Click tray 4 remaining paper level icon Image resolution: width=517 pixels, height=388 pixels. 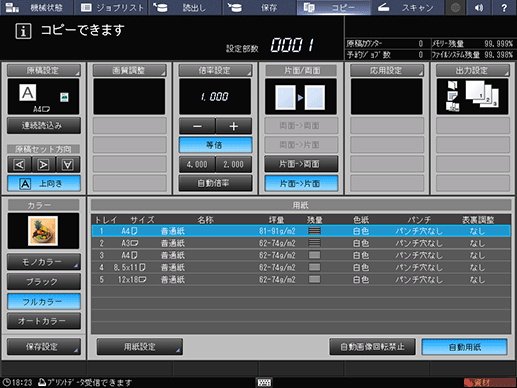coord(314,267)
